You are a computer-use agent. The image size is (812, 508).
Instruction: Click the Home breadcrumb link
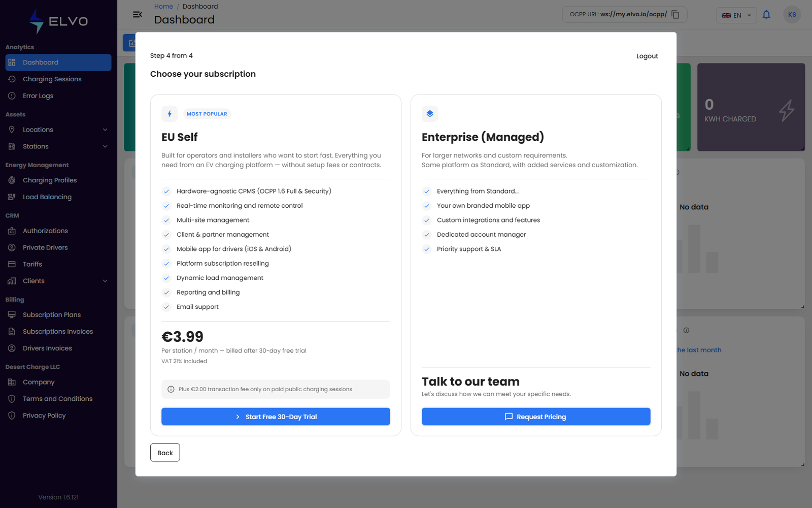click(163, 7)
